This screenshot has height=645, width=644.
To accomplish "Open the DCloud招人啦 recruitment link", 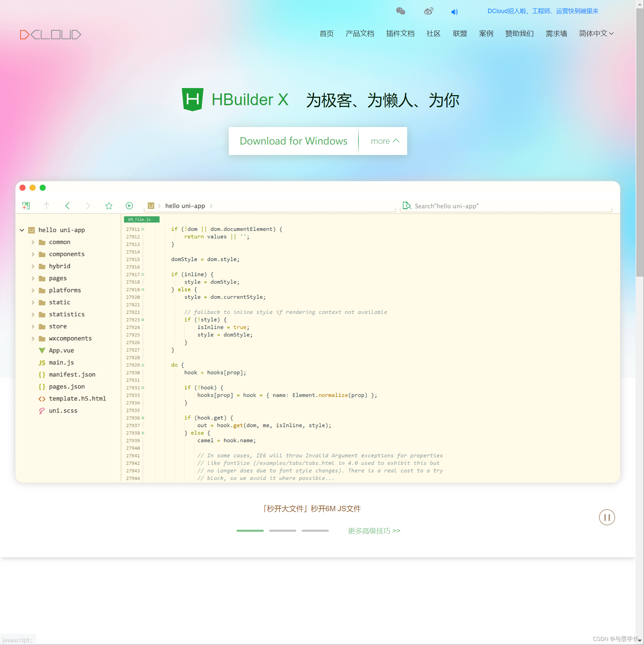I will click(x=543, y=11).
